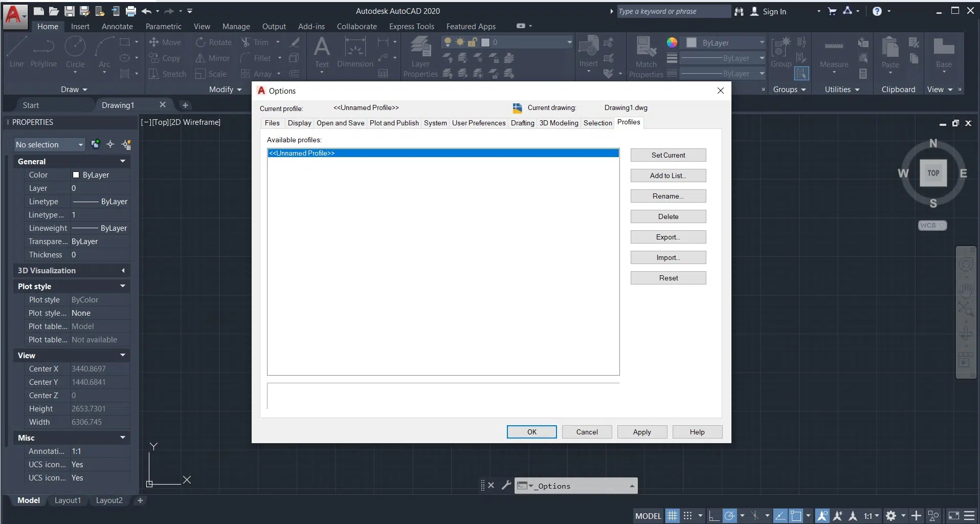Open the AutoCAD application menu logo
Viewport: 980px width, 524px height.
(x=13, y=15)
